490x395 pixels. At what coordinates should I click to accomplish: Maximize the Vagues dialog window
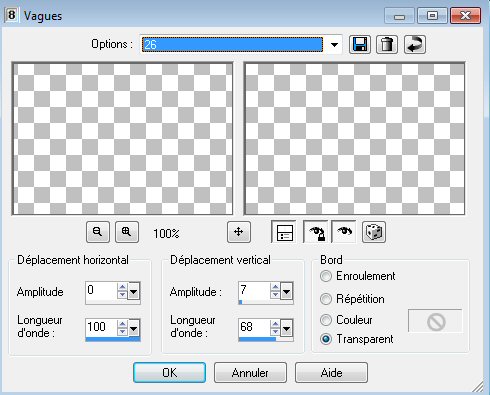[x=432, y=16]
